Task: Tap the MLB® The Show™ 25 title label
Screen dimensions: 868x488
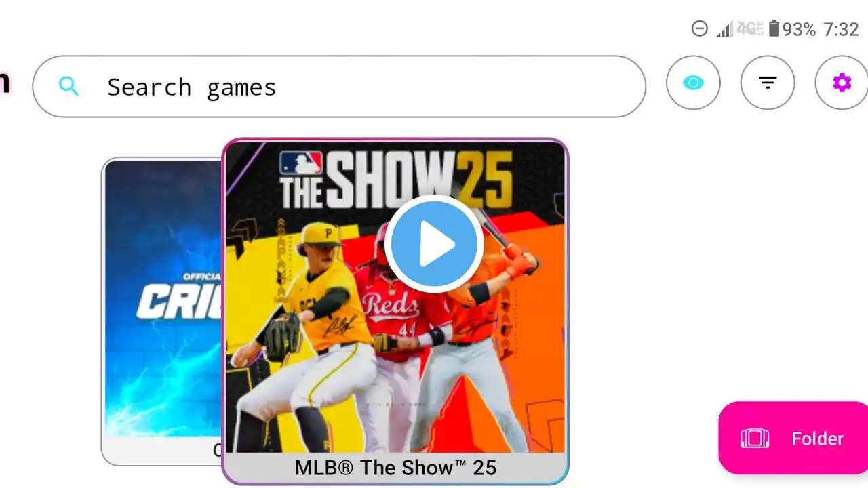Action: pyautogui.click(x=395, y=468)
